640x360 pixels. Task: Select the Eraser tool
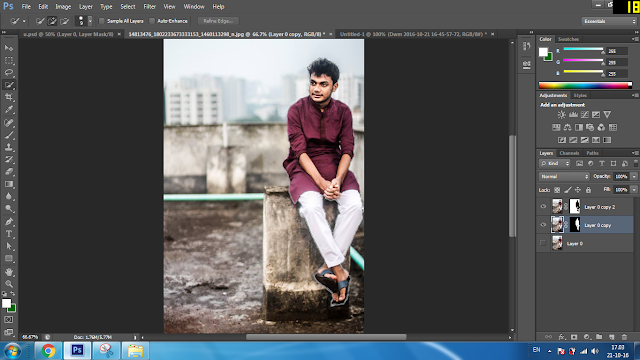(9, 171)
